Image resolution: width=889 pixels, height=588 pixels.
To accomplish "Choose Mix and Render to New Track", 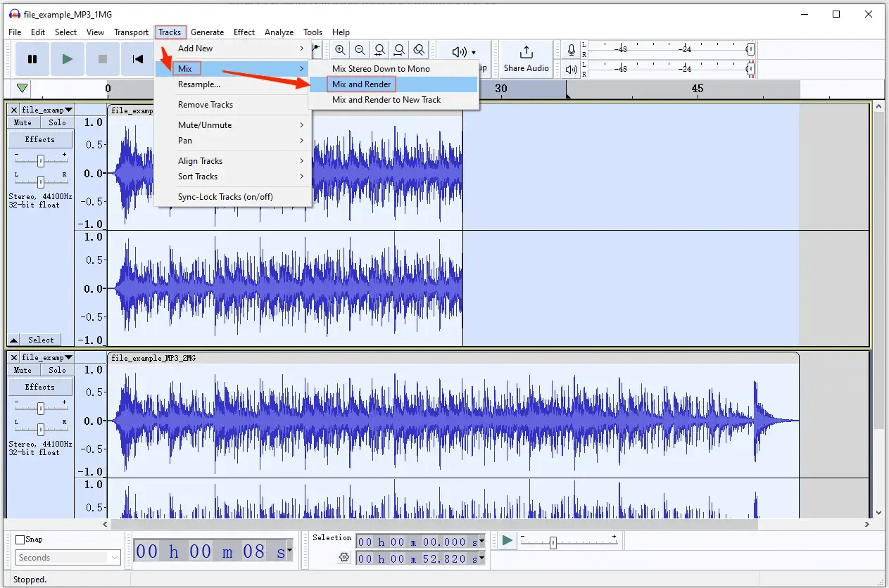I will 394,100.
